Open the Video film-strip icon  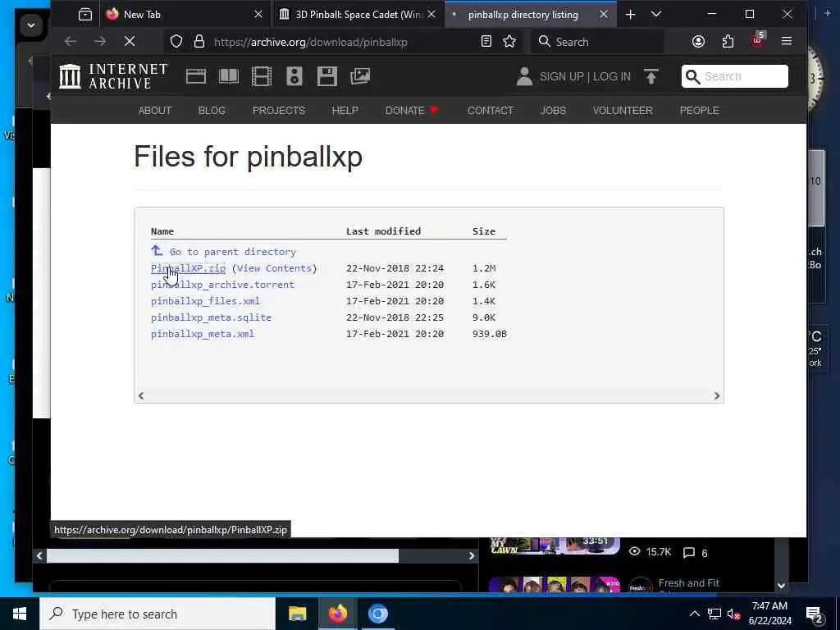262,76
